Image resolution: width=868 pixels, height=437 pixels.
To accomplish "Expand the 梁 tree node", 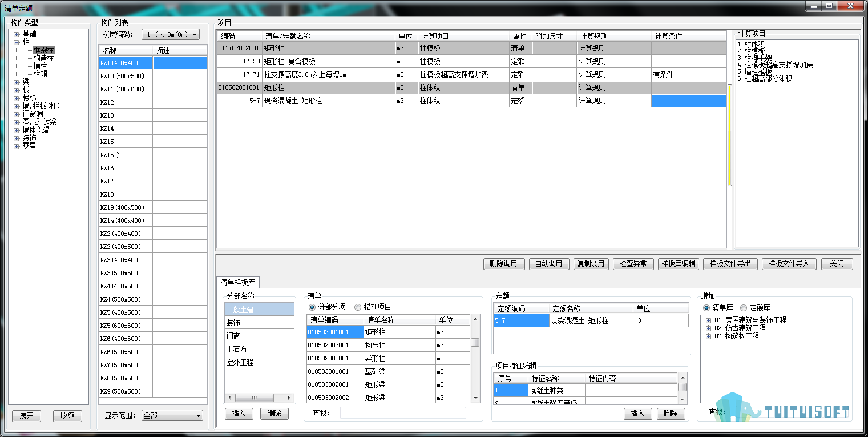I will click(x=17, y=82).
